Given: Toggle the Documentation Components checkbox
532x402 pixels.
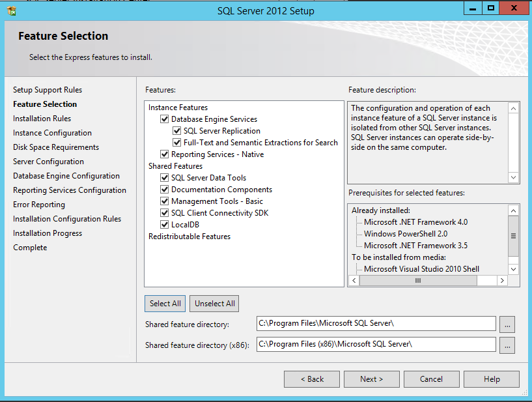Looking at the screenshot, I should point(165,190).
